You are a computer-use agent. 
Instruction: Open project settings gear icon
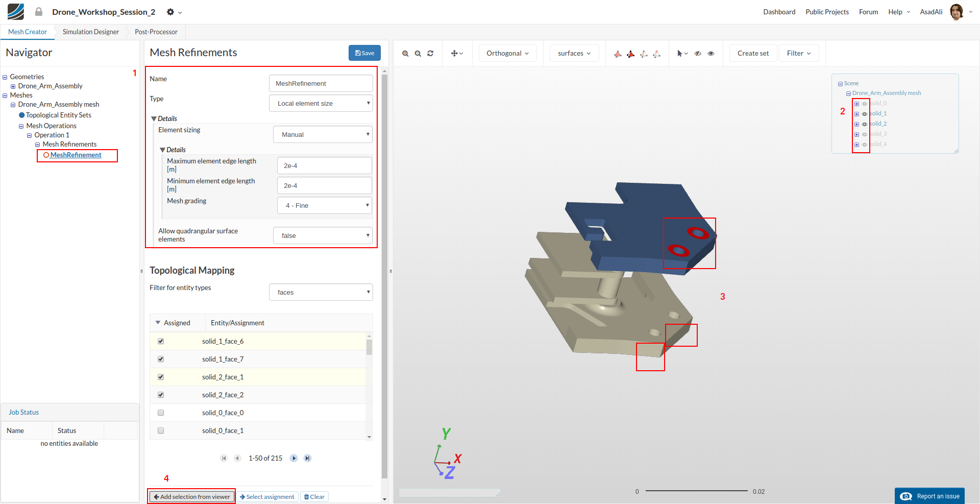click(x=170, y=12)
